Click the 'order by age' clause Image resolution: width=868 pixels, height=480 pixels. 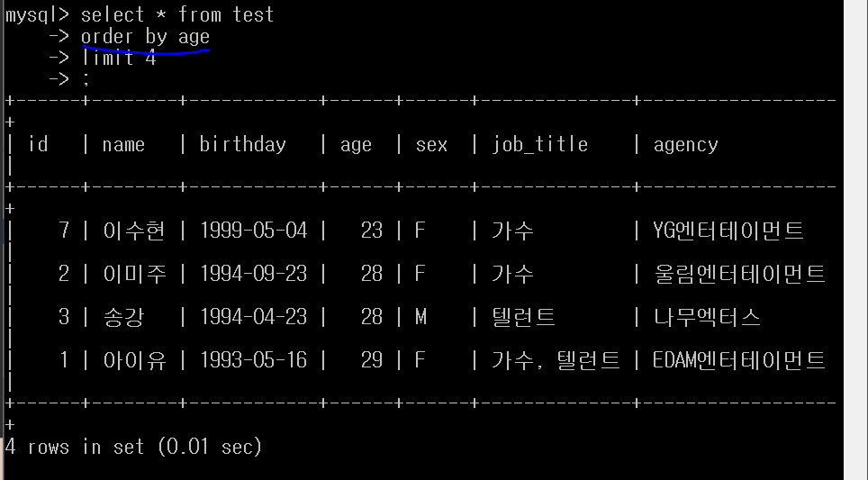(145, 37)
